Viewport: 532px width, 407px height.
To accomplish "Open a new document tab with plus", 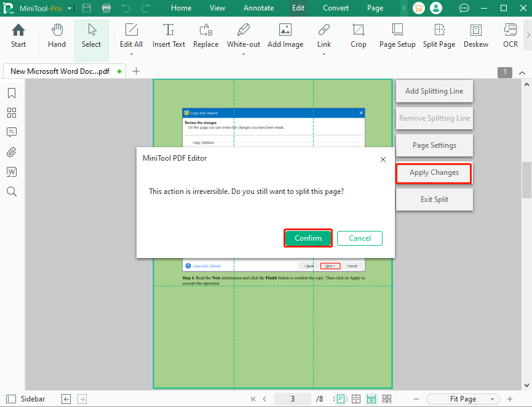I will (x=136, y=71).
